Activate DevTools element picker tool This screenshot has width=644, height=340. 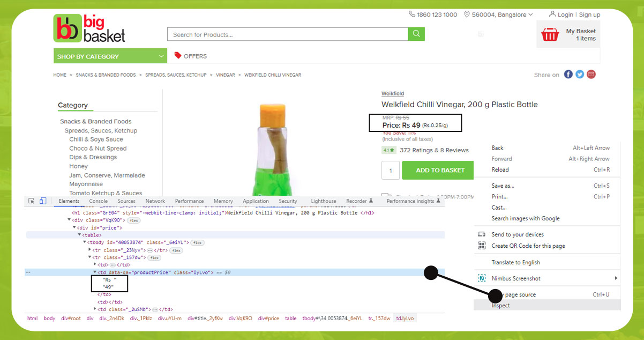point(32,201)
